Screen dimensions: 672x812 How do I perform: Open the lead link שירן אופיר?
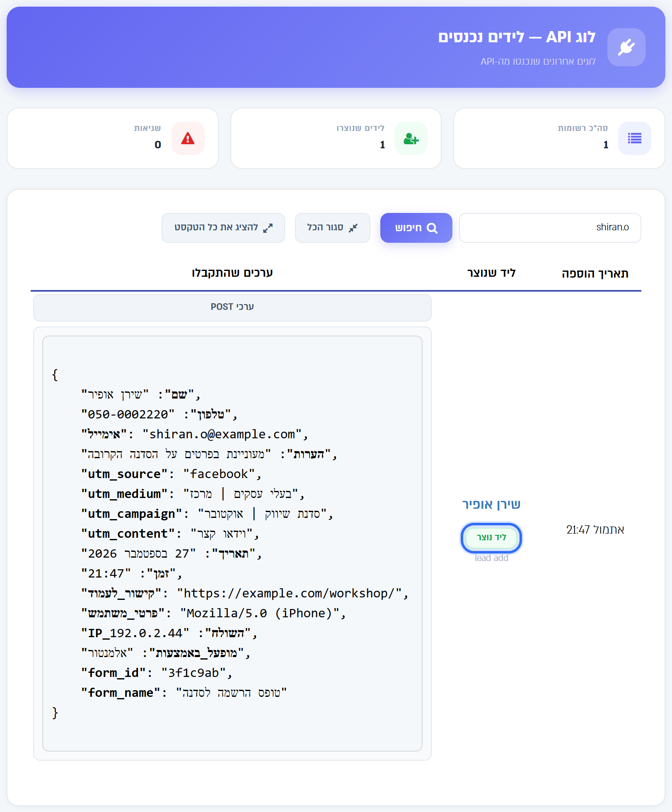(491, 504)
